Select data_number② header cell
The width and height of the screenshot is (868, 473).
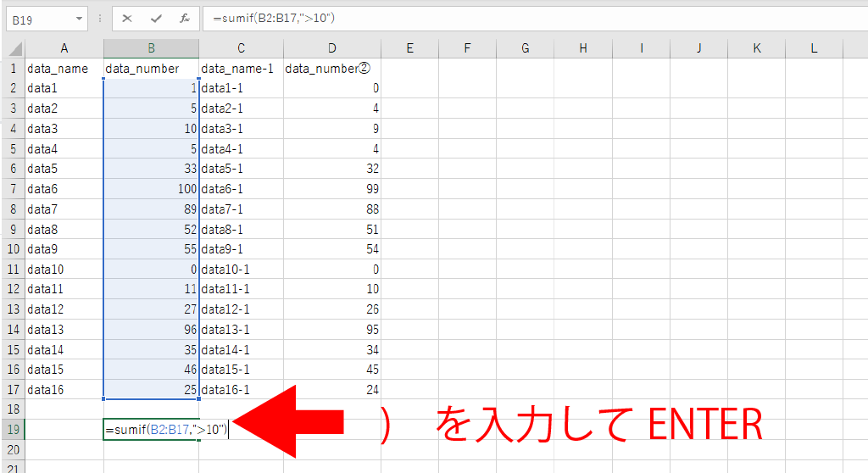coord(331,69)
